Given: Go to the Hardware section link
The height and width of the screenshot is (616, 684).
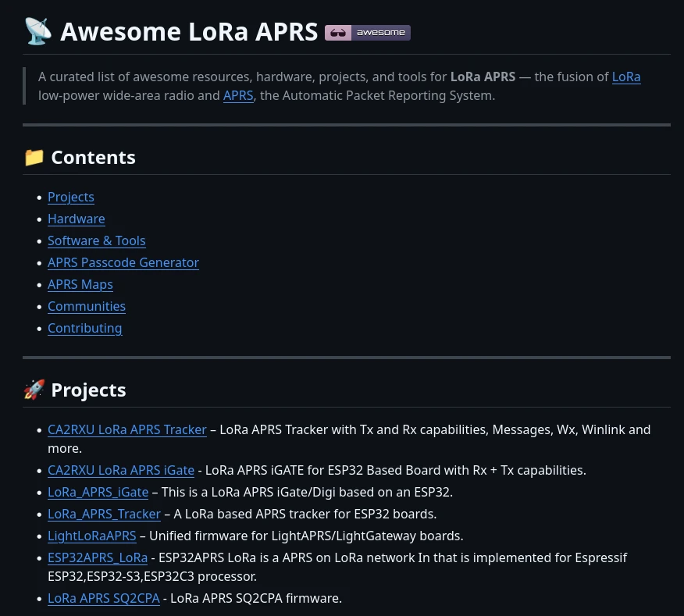Looking at the screenshot, I should [77, 219].
